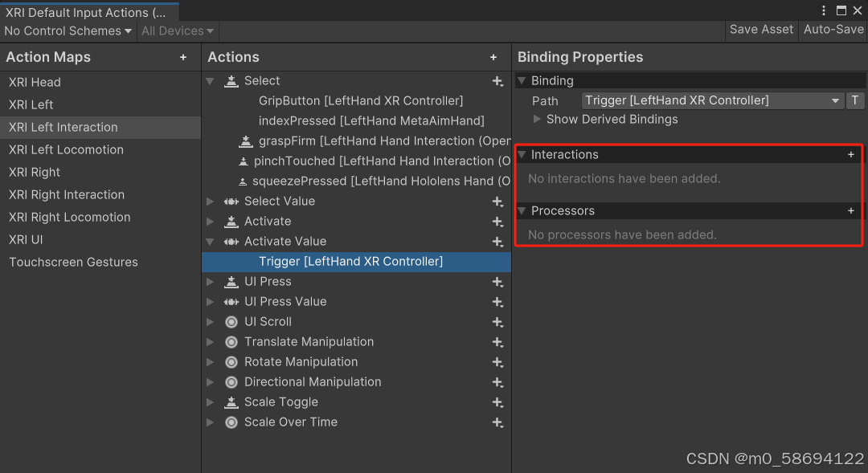Add a new action using the Actions plus icon
This screenshot has height=473, width=868.
tap(493, 57)
